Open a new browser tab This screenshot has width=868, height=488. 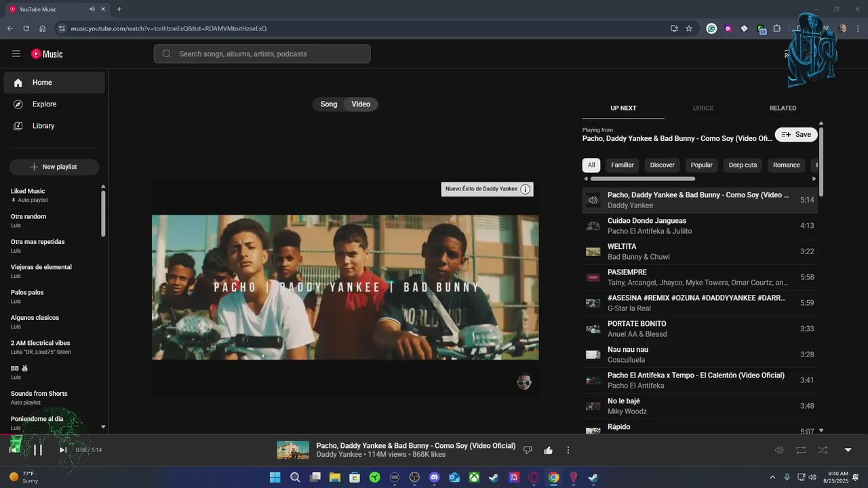[x=119, y=9]
